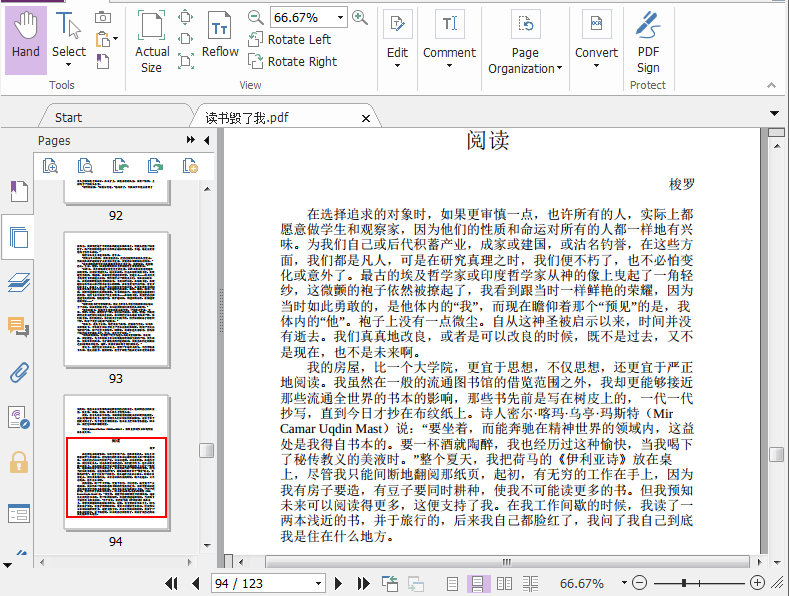
Task: Go to the next page
Action: [x=339, y=583]
